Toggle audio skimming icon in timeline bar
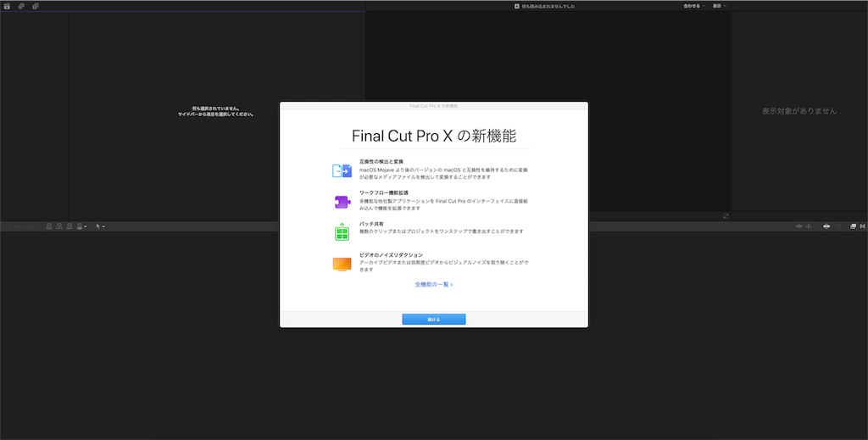868x440 pixels. pyautogui.click(x=808, y=226)
